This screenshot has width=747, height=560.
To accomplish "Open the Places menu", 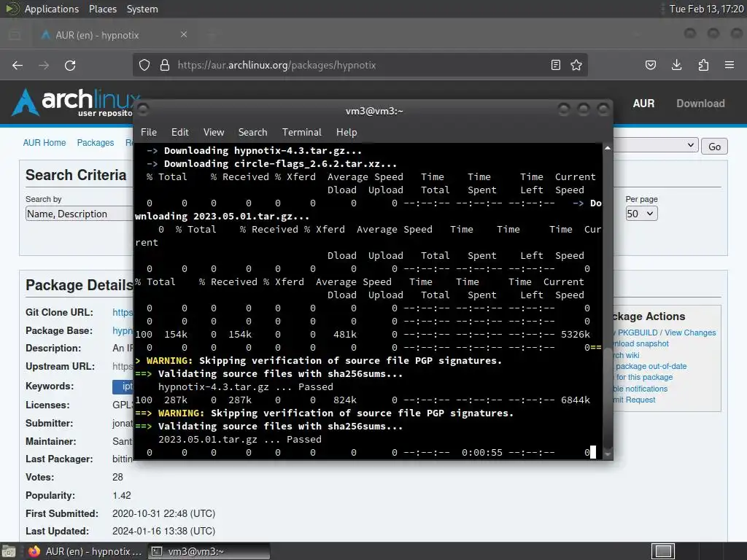I will click(103, 9).
